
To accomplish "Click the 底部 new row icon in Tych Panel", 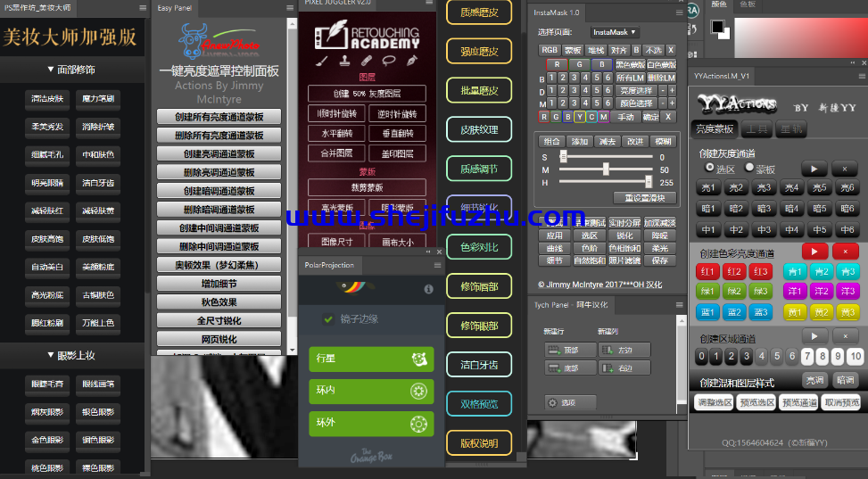I will (554, 368).
